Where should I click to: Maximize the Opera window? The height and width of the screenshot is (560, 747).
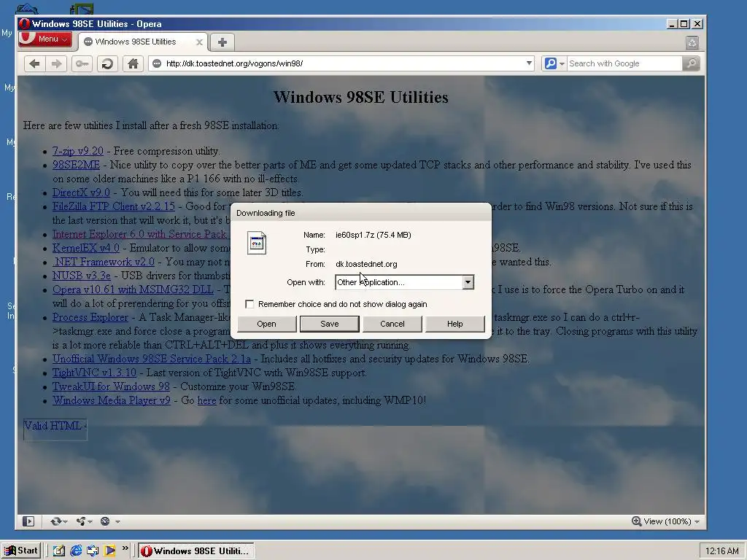(x=684, y=24)
